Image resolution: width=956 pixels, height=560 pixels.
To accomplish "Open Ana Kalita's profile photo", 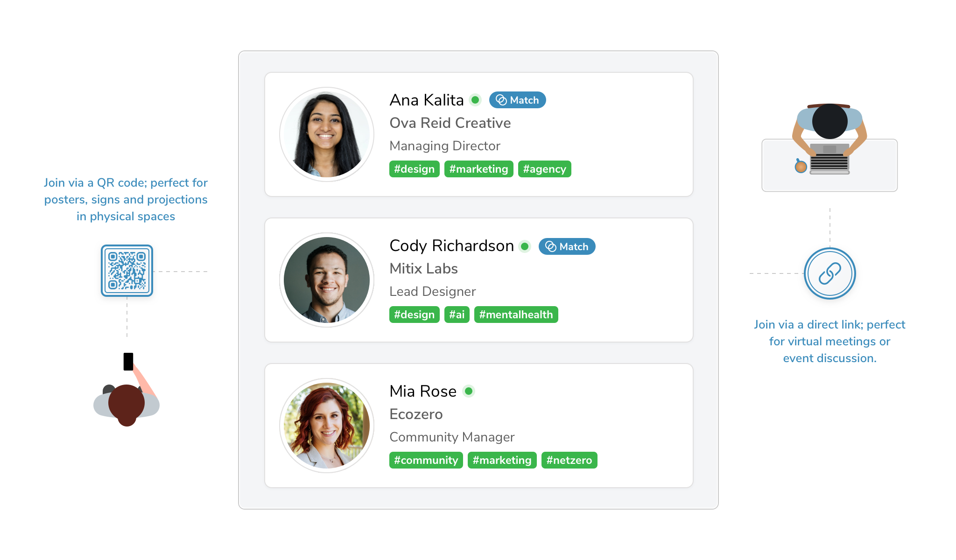I will tap(327, 134).
